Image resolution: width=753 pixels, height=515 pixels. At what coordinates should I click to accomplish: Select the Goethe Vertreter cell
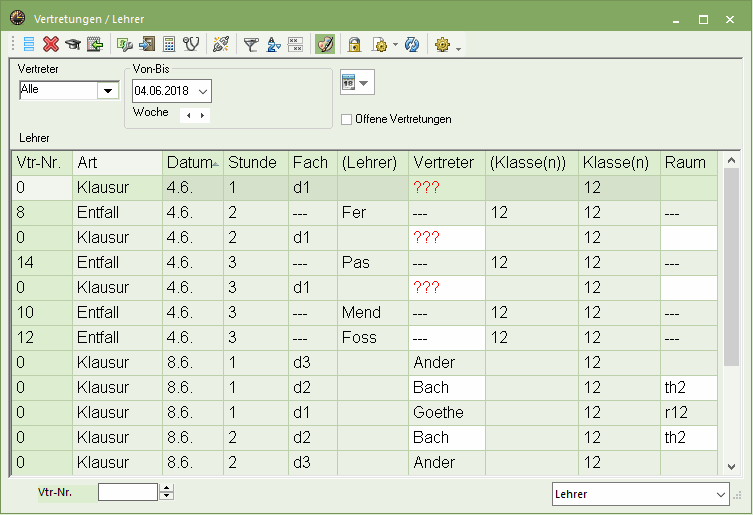tap(447, 412)
